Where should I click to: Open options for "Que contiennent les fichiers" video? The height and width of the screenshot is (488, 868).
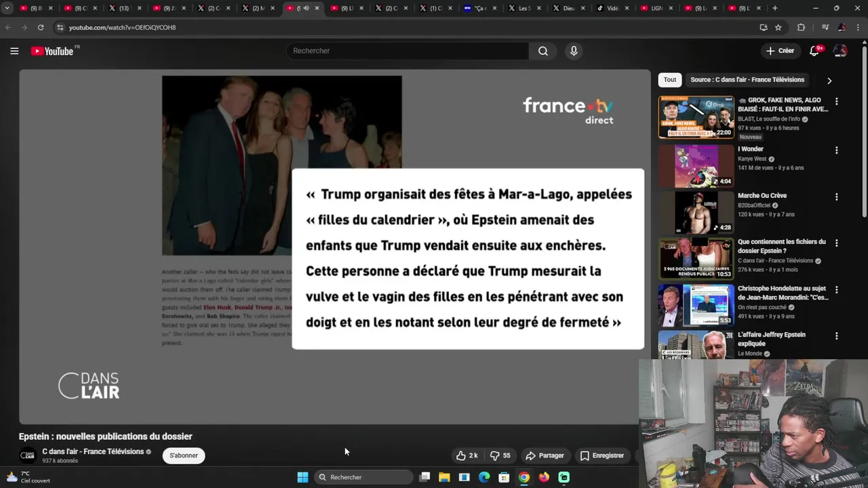point(837,243)
